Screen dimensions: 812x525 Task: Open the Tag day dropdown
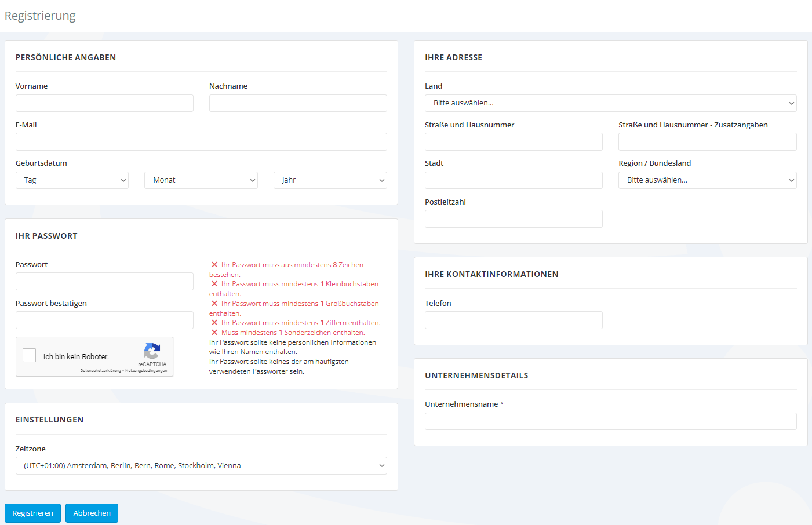click(72, 180)
